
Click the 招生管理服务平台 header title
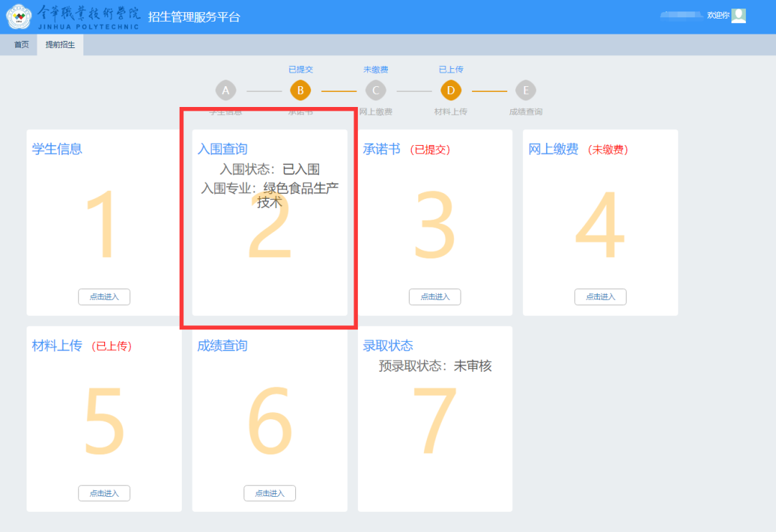pyautogui.click(x=194, y=17)
